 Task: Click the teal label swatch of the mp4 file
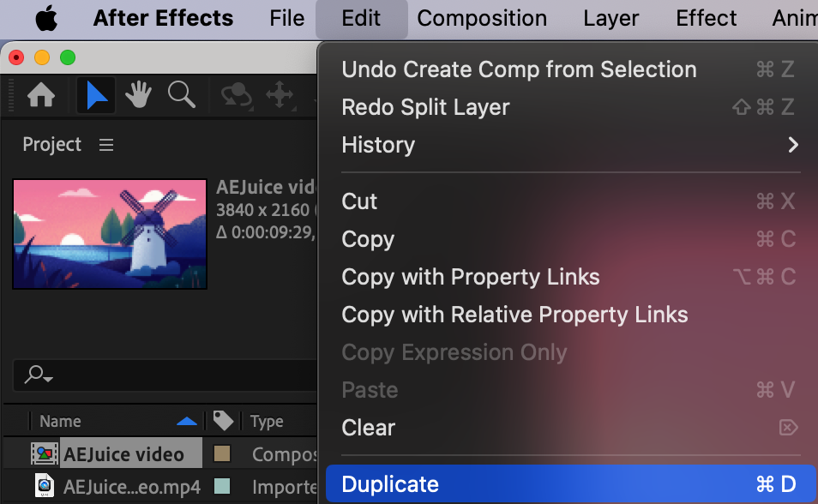(x=222, y=487)
